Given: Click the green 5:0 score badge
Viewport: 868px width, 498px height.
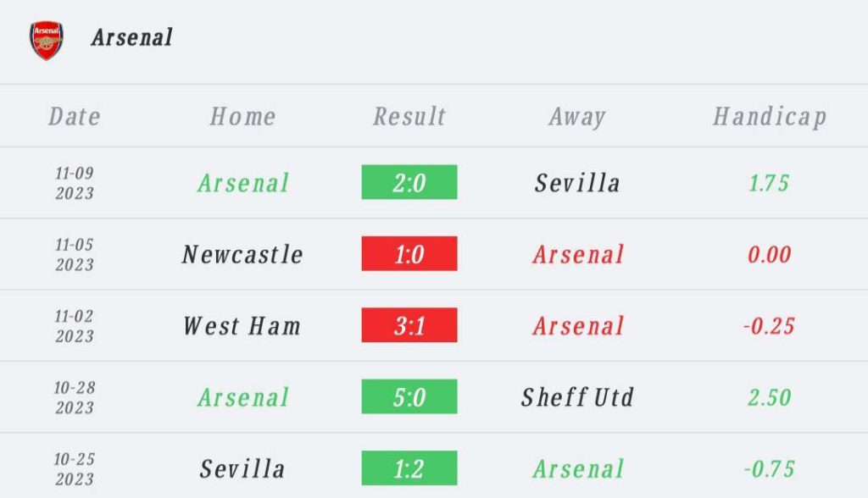Looking at the screenshot, I should (409, 396).
